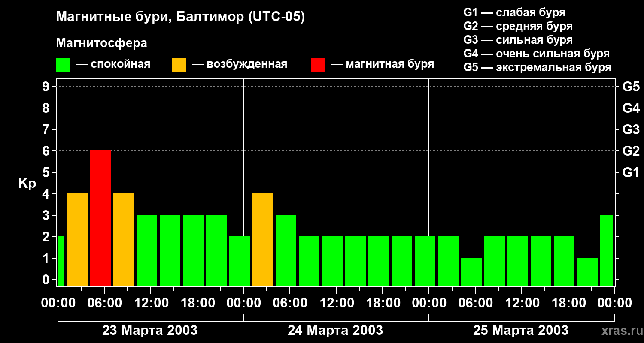Click the green 'спокойная' legend swatch
Viewport: 644px width, 343px height.
pyautogui.click(x=63, y=65)
